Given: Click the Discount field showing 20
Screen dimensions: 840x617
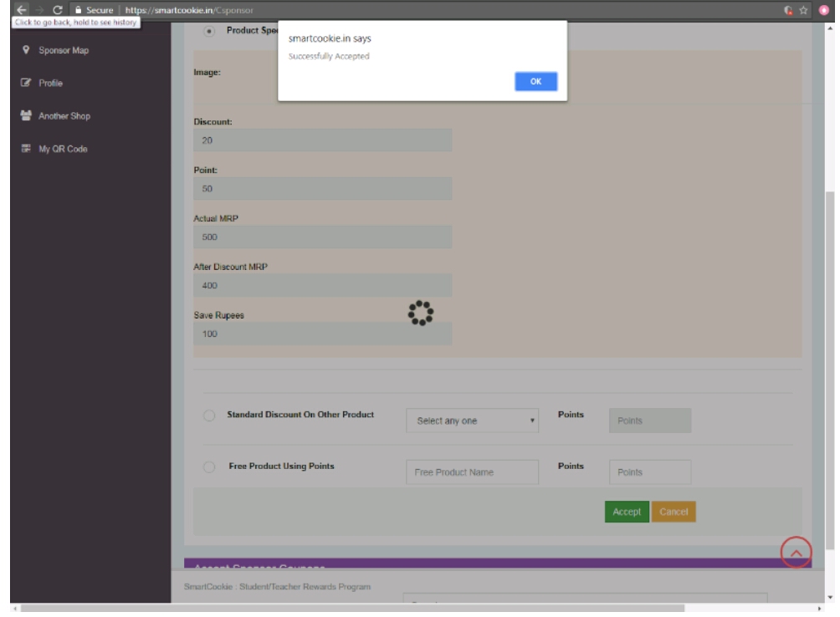Looking at the screenshot, I should pos(322,140).
